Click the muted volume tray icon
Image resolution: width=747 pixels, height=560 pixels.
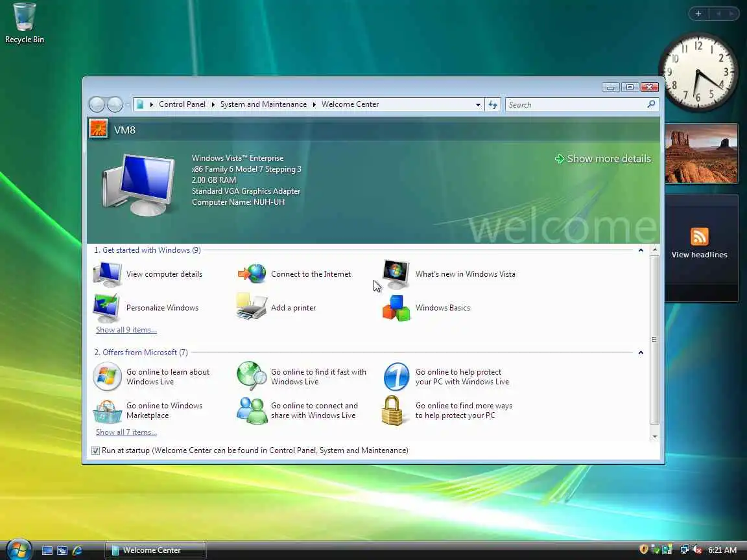[697, 550]
